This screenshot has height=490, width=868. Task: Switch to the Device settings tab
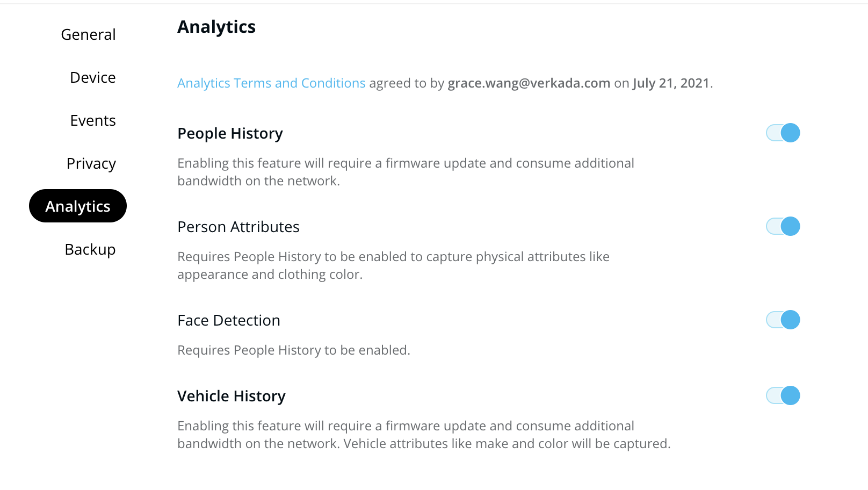tap(92, 77)
